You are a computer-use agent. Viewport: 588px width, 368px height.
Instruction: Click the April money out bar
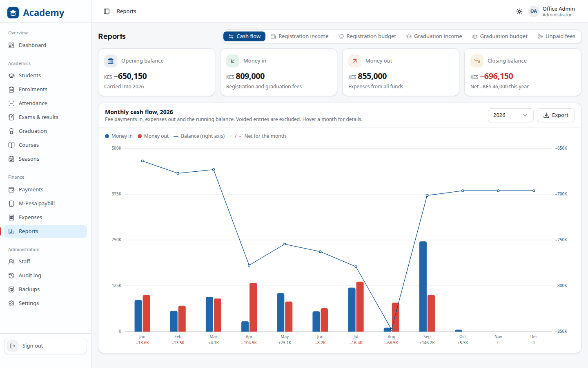pos(253,307)
